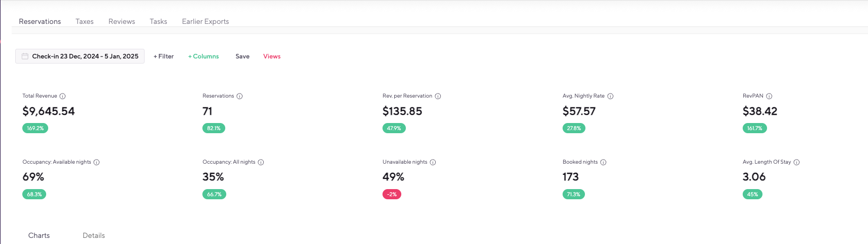This screenshot has height=244, width=868.
Task: Show info for Rev. per Reservation
Action: click(x=438, y=96)
